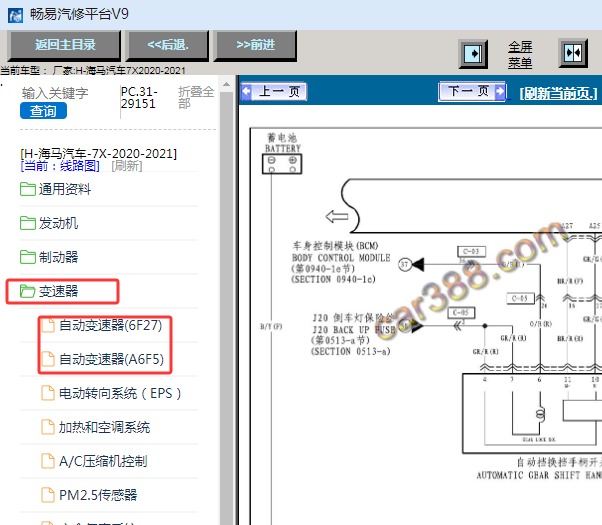Open PM2.5传感器 document
The width and height of the screenshot is (602, 525).
point(98,495)
